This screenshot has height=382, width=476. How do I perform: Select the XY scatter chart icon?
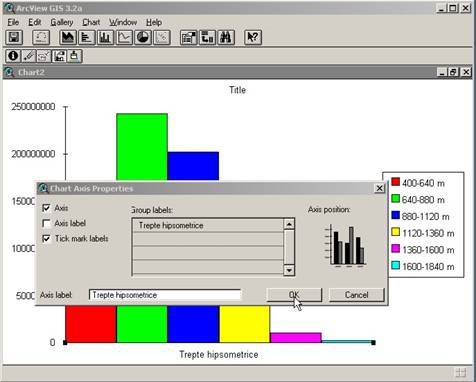pos(162,37)
